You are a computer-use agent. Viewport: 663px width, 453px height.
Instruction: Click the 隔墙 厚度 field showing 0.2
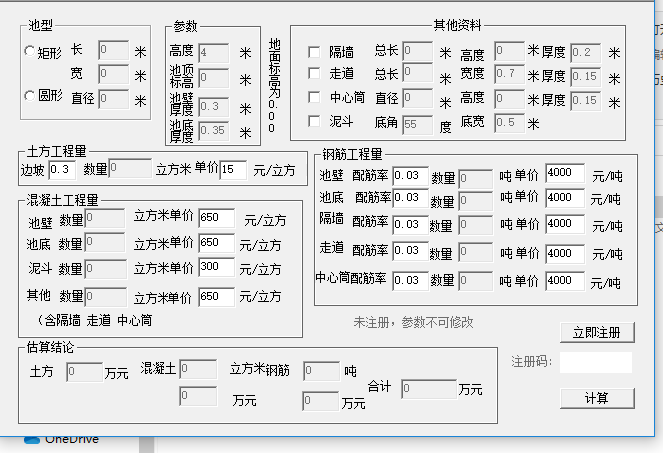[586, 53]
